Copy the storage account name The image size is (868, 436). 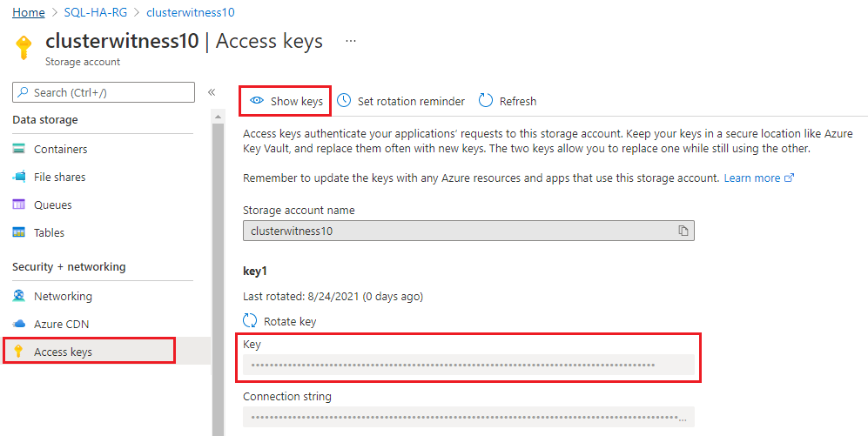pos(683,231)
